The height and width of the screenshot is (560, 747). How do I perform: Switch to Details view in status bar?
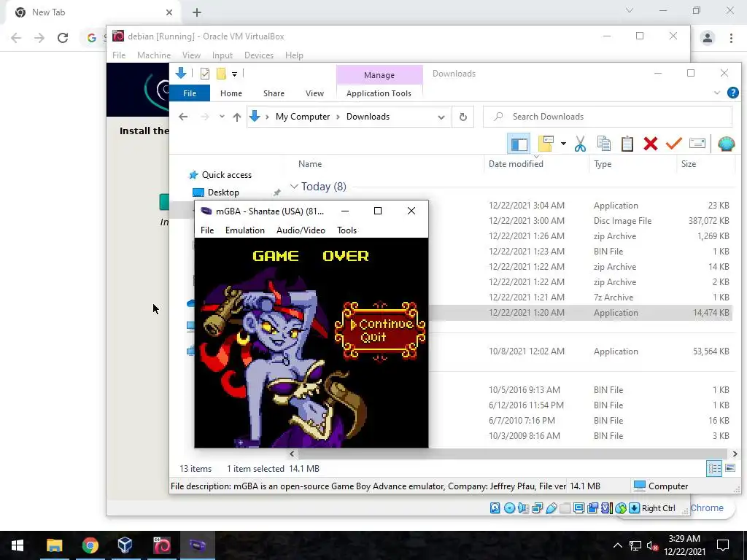[714, 469]
